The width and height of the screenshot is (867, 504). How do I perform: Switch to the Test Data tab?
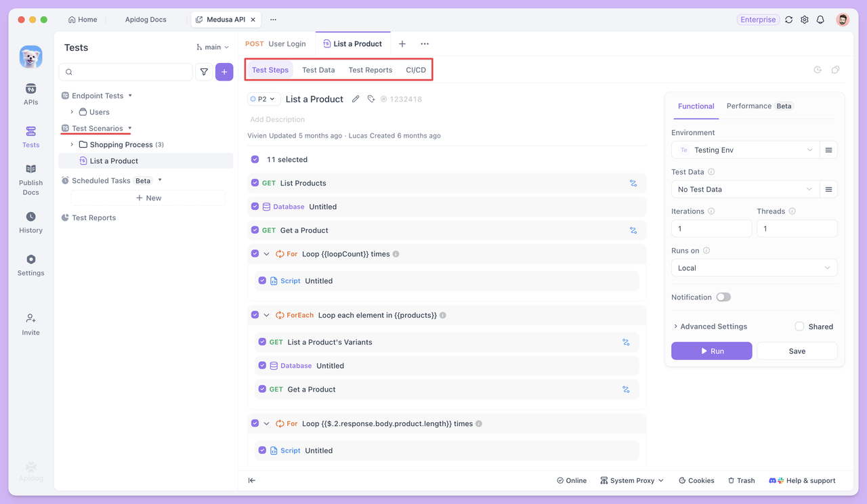(x=318, y=70)
